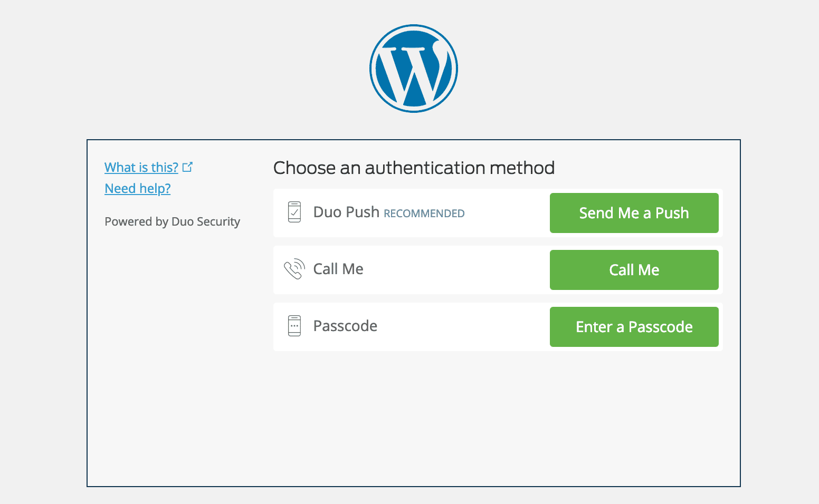Click the external link icon after What is this
Image resolution: width=819 pixels, height=504 pixels.
[x=188, y=166]
